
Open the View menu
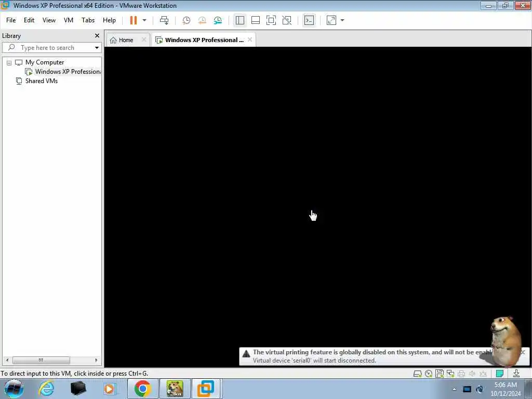[49, 20]
